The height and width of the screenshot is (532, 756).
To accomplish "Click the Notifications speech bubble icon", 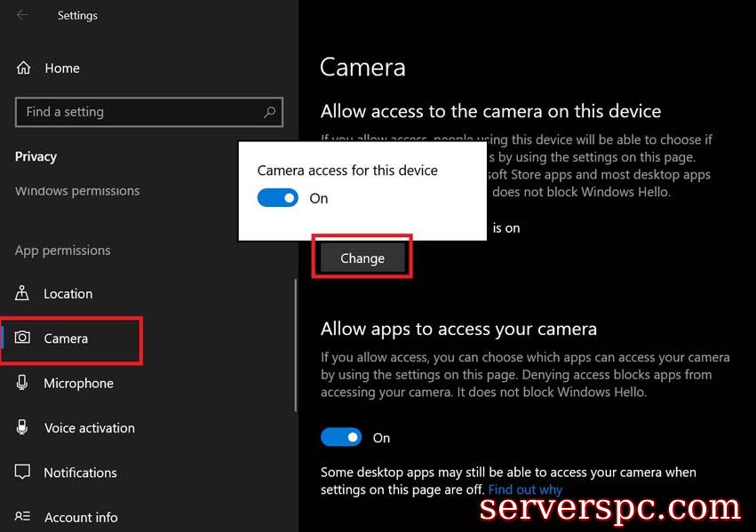I will click(x=23, y=472).
